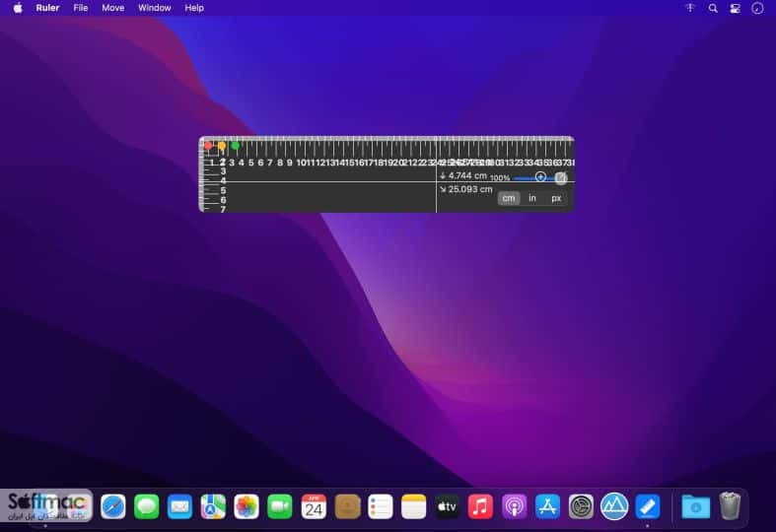This screenshot has width=776, height=532.
Task: Open the Downloads folder in Dock
Action: (695, 506)
